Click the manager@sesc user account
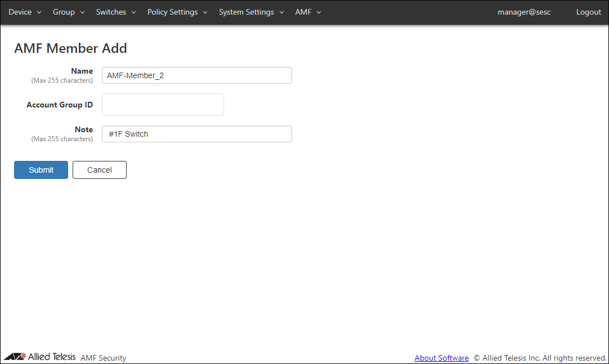The width and height of the screenshot is (609, 364). [x=524, y=12]
